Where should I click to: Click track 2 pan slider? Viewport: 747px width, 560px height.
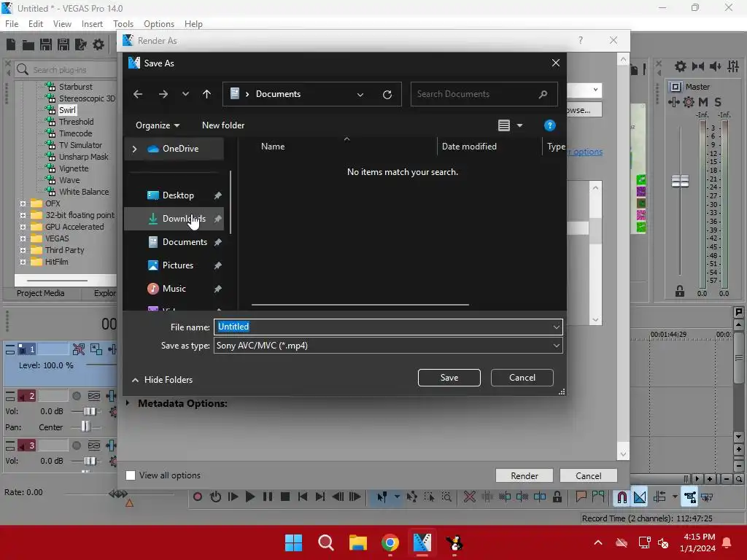[85, 427]
